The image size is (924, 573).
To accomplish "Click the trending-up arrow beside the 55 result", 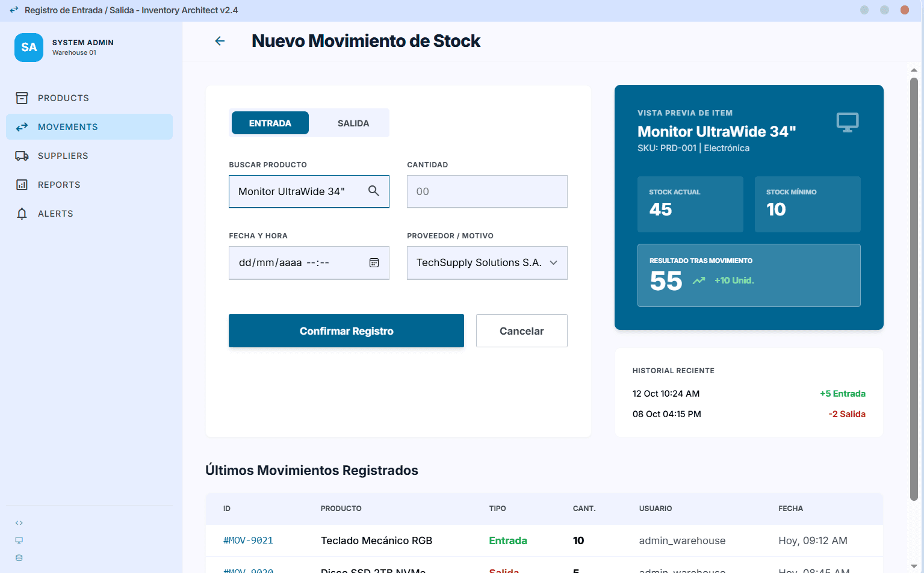I will coord(698,280).
